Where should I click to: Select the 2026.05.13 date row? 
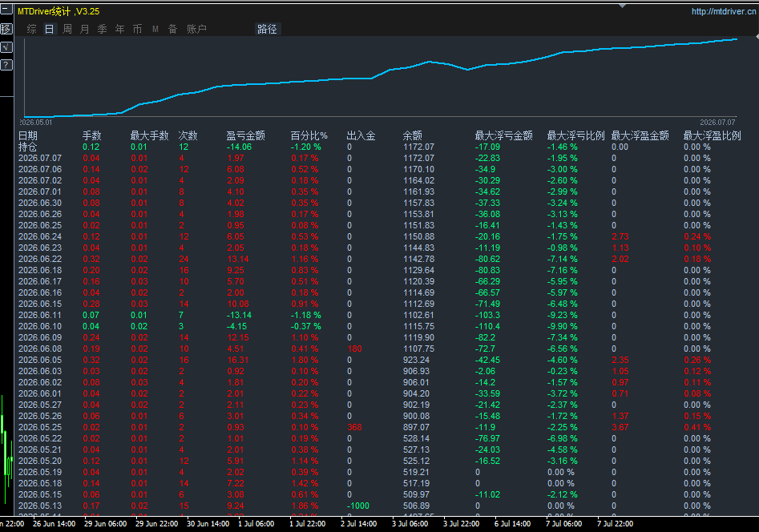point(40,506)
